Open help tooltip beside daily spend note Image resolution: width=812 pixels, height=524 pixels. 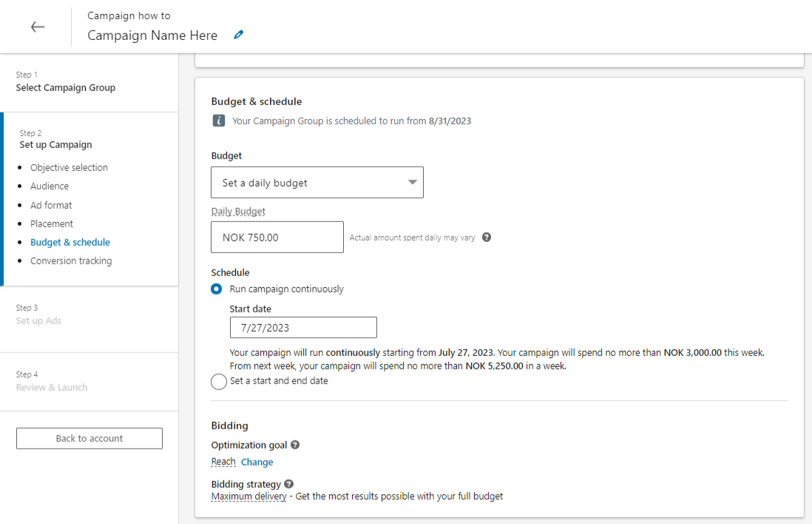(x=487, y=237)
